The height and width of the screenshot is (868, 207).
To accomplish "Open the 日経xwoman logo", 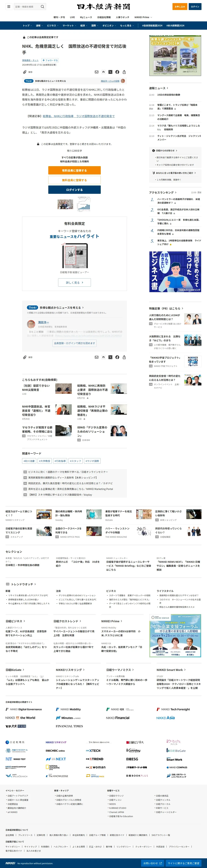I will tap(96, 767).
